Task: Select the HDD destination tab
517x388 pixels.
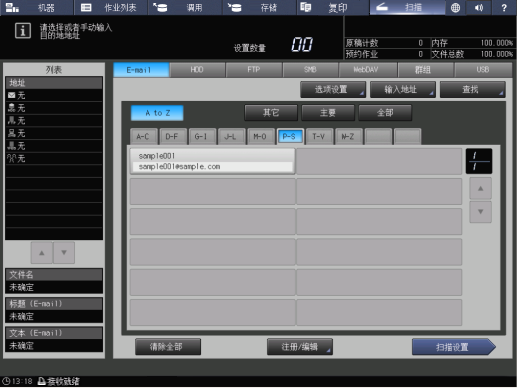Action: tap(197, 70)
